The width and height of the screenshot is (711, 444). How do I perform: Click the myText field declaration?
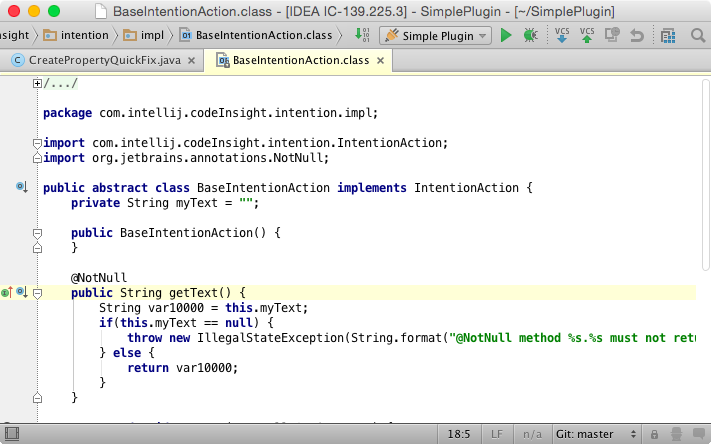(x=165, y=203)
